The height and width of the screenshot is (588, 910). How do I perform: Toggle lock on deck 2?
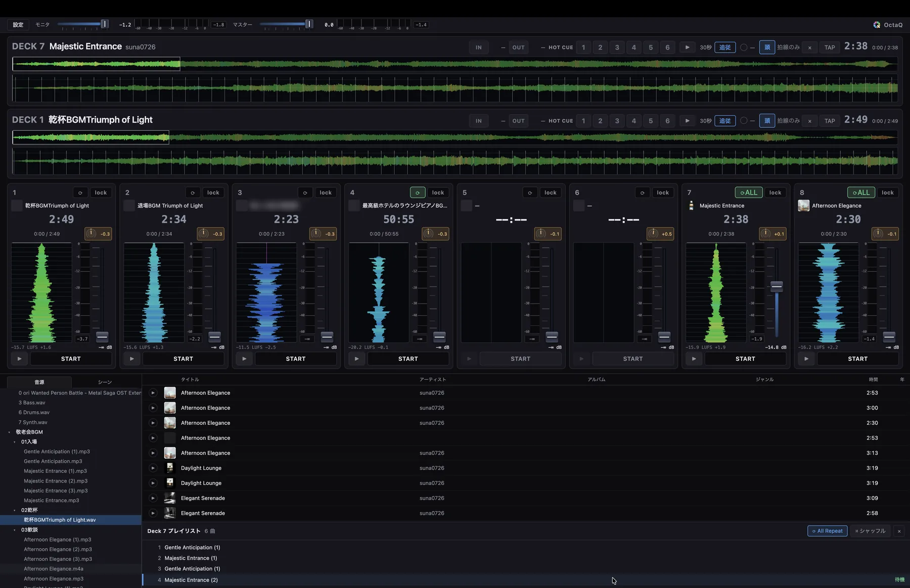[x=213, y=192]
